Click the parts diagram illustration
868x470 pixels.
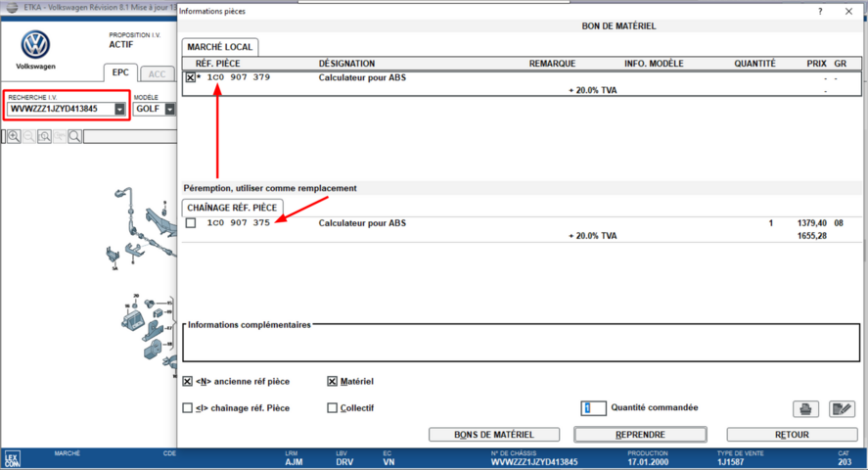pyautogui.click(x=143, y=282)
